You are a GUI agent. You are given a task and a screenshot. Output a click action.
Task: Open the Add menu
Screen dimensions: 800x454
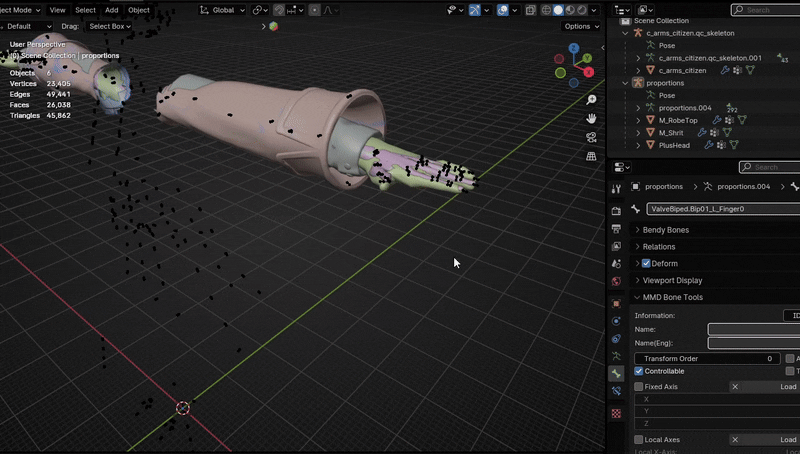(x=112, y=10)
